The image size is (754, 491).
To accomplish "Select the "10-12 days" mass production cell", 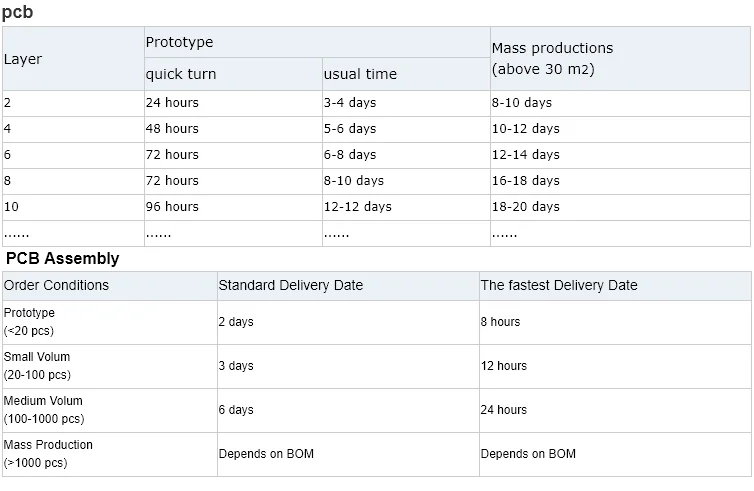I will tap(526, 129).
